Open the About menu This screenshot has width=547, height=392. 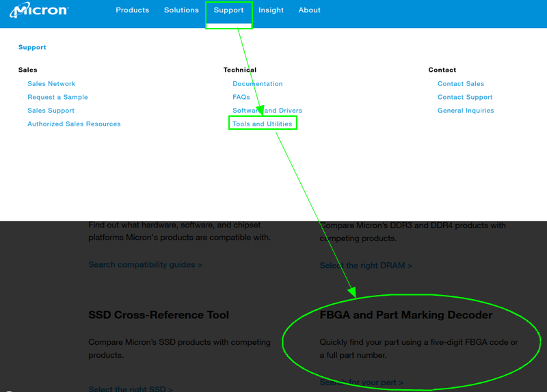tap(310, 10)
